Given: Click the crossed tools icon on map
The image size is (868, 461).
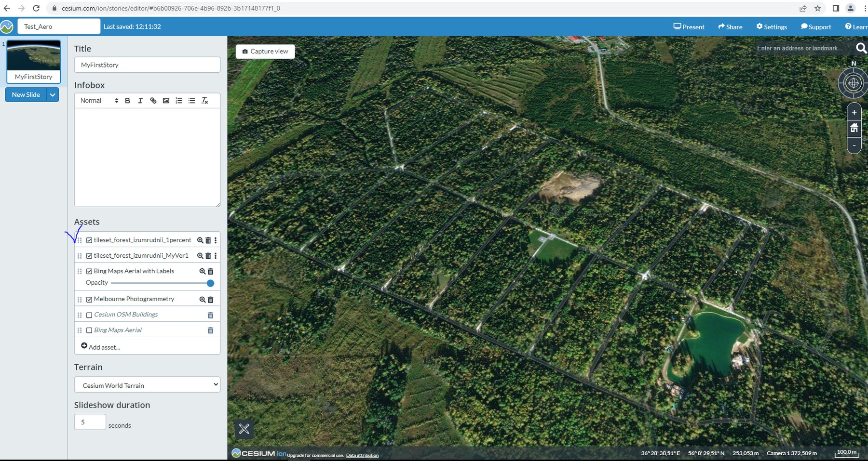Looking at the screenshot, I should tap(244, 429).
